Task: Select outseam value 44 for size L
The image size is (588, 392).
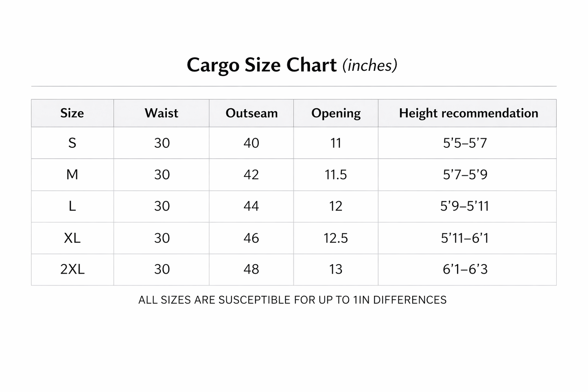Action: [x=251, y=206]
